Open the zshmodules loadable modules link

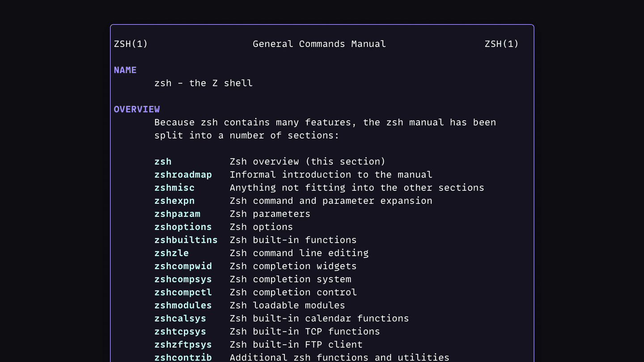[x=183, y=305]
